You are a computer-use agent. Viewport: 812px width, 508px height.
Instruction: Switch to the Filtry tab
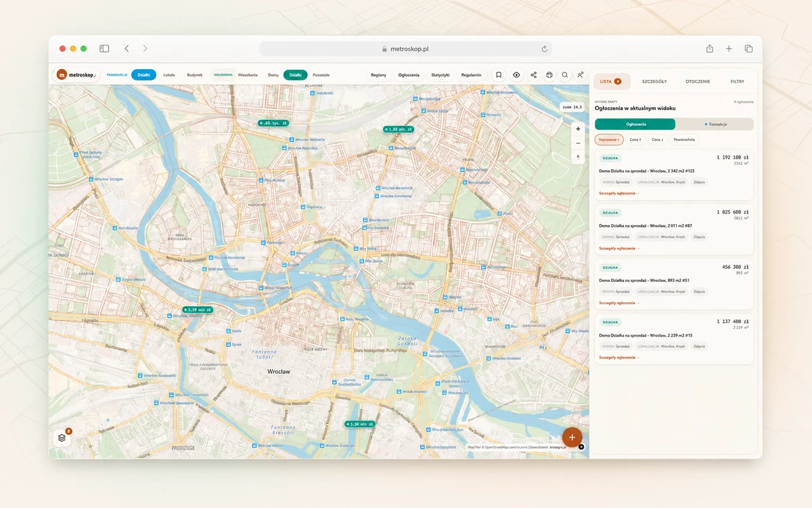coord(738,81)
